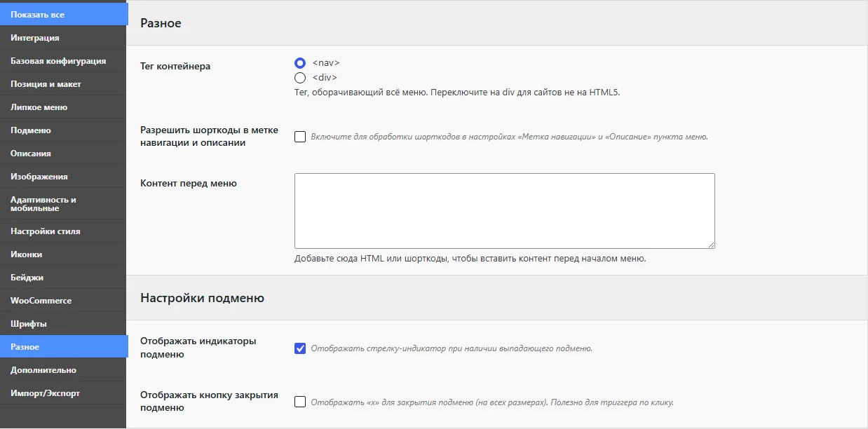Click the Отображать кнопку закрытия подменю label
Viewport: 868px width, 429px height.
tap(209, 402)
